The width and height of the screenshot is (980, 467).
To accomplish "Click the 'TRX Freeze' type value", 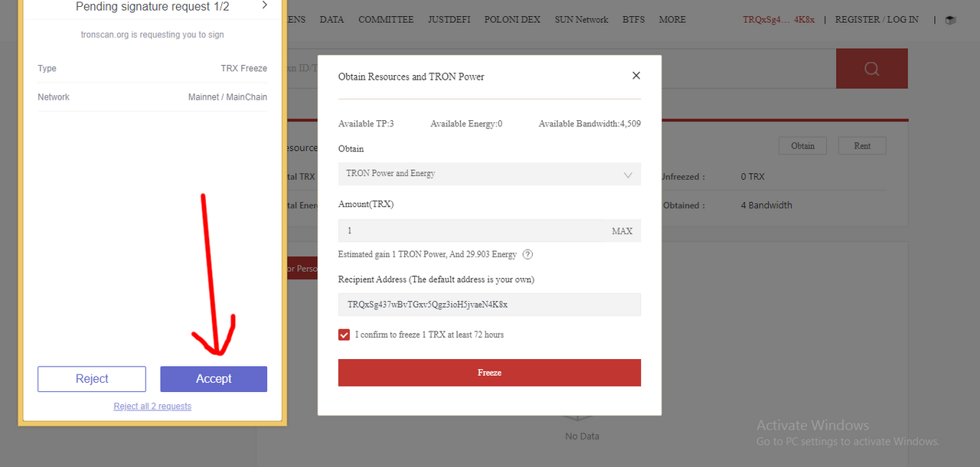I will (244, 69).
